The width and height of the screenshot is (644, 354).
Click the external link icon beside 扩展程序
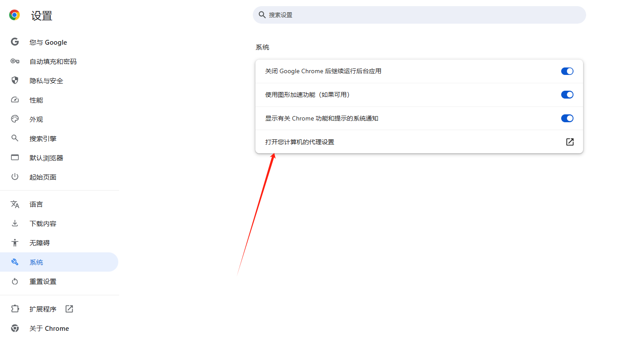69,309
